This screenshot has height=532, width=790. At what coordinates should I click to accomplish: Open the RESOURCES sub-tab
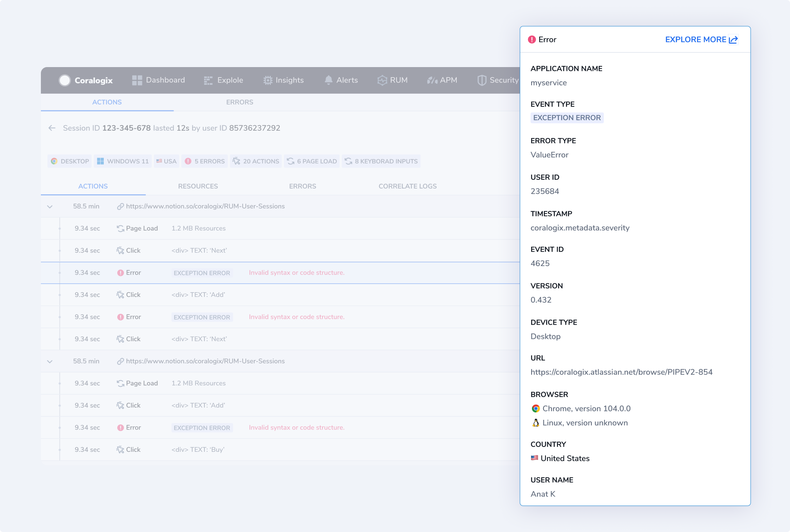198,186
